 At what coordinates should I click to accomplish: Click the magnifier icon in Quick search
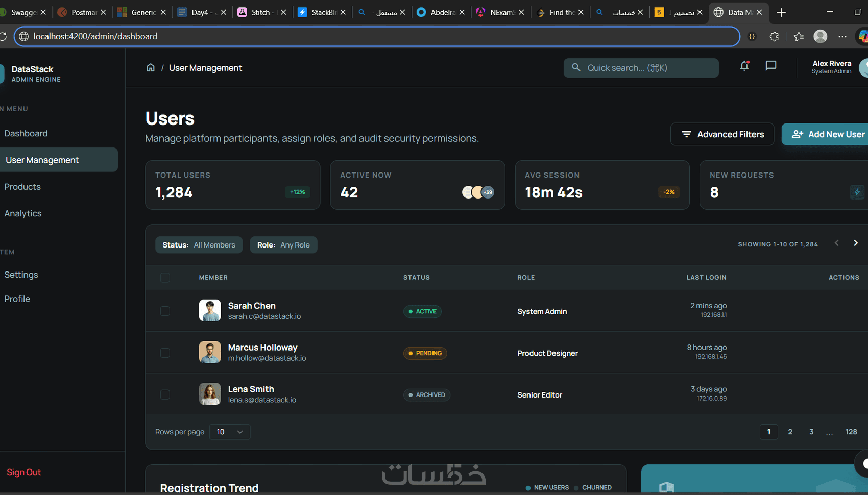(576, 67)
